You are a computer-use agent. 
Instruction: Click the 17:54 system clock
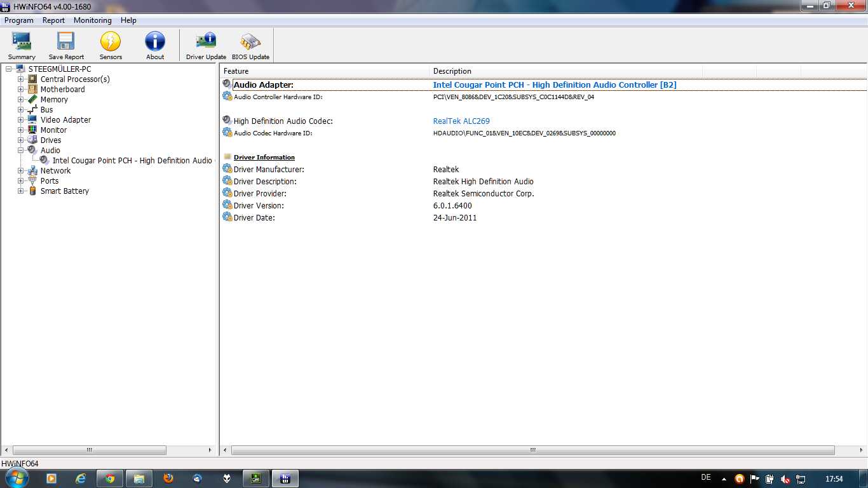point(834,479)
